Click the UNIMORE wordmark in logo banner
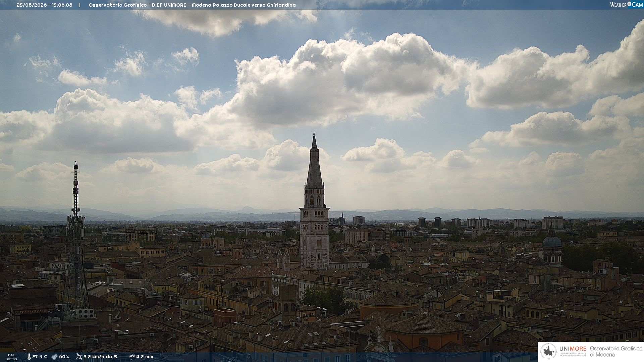Image resolution: width=644 pixels, height=362 pixels. 573,349
